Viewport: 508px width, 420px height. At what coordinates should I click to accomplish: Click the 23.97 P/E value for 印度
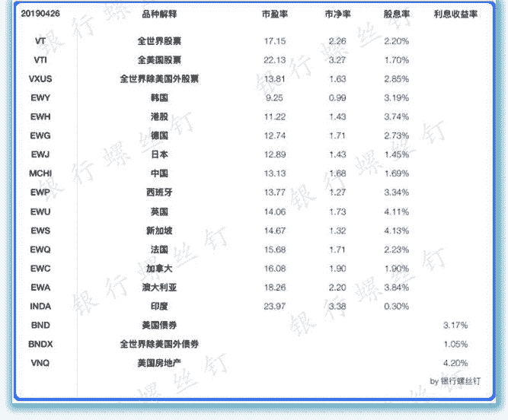(274, 307)
